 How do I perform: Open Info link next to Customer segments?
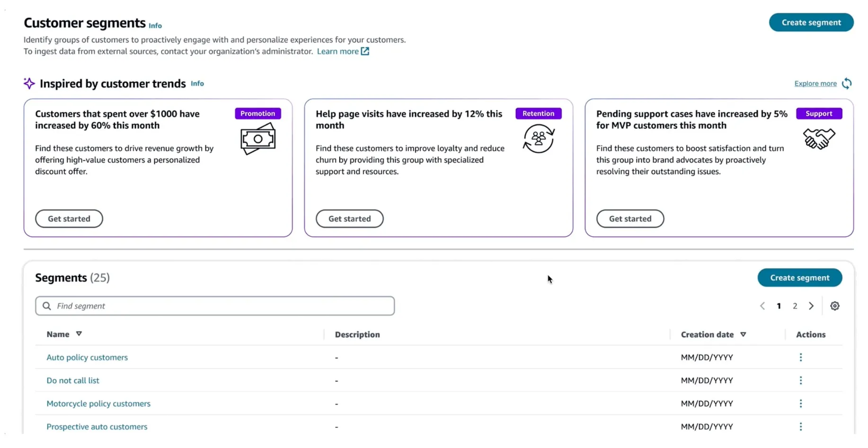click(x=155, y=26)
